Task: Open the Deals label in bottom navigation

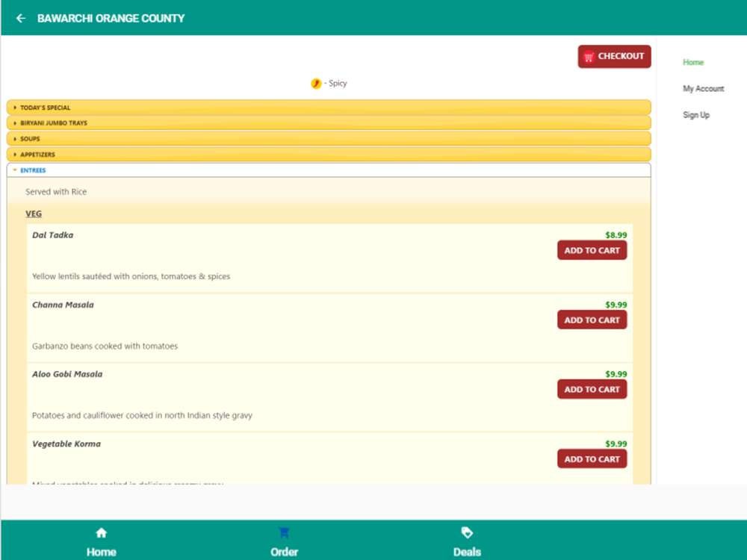Action: pos(467,552)
